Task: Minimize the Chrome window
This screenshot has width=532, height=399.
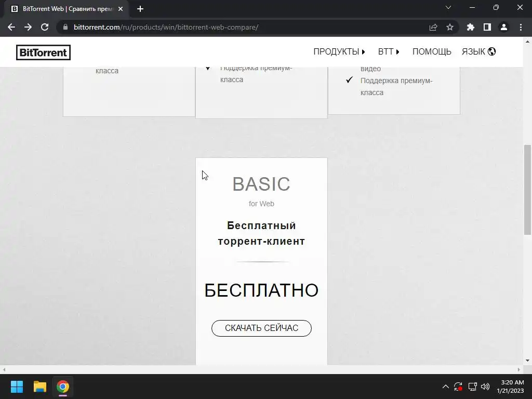Action: tap(472, 7)
